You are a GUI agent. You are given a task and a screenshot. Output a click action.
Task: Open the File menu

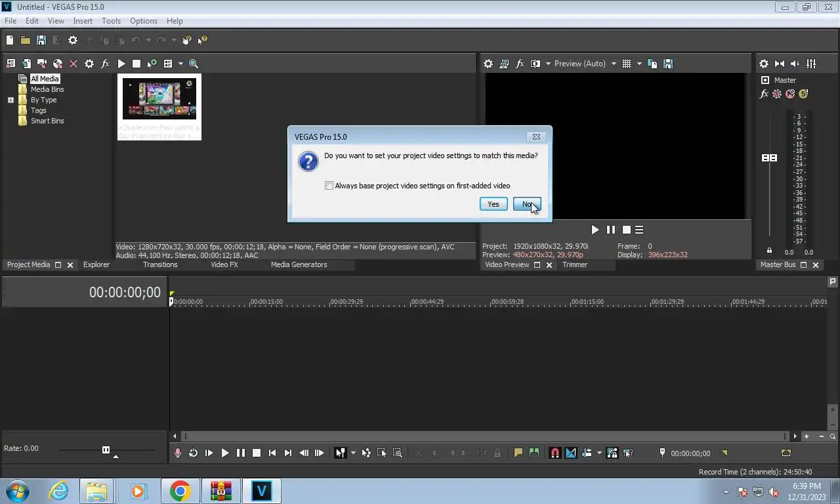click(10, 21)
